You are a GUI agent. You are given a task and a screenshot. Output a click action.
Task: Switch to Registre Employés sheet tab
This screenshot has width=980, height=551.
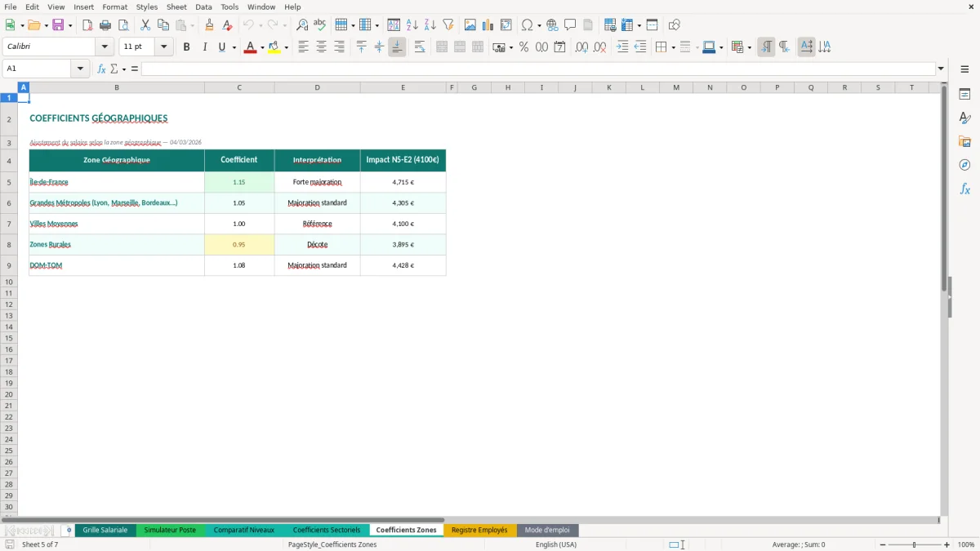pyautogui.click(x=479, y=531)
